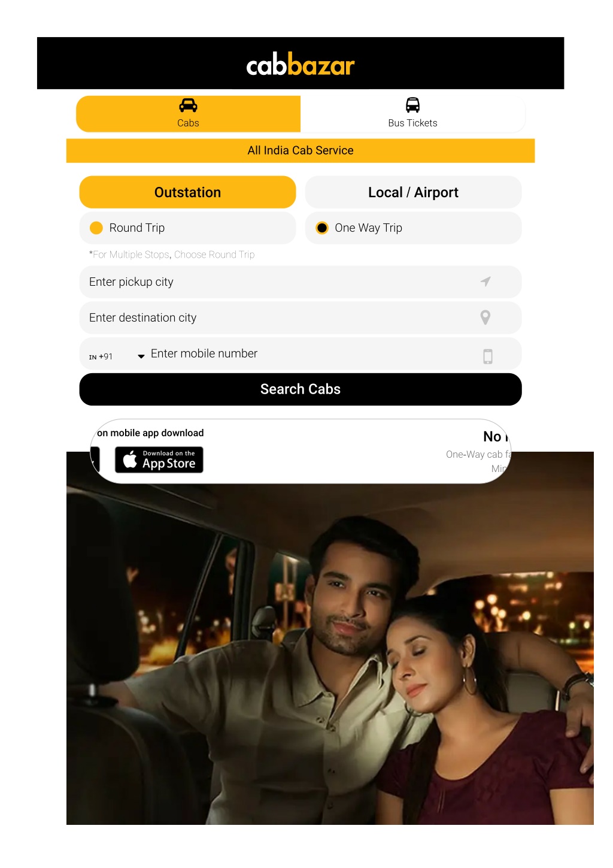Image resolution: width=613 pixels, height=868 pixels.
Task: Focus the Enter mobile number field
Action: point(311,354)
